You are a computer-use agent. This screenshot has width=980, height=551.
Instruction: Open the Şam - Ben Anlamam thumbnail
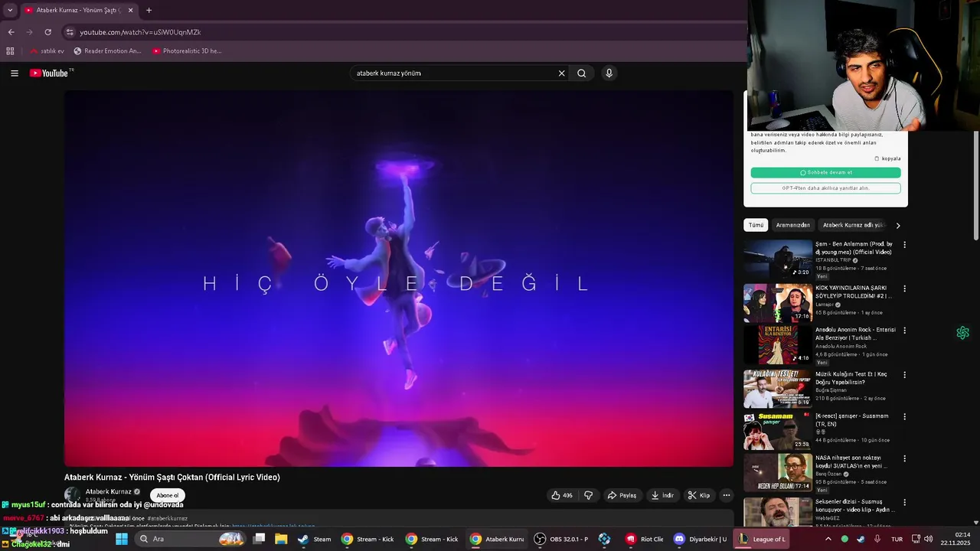click(778, 260)
